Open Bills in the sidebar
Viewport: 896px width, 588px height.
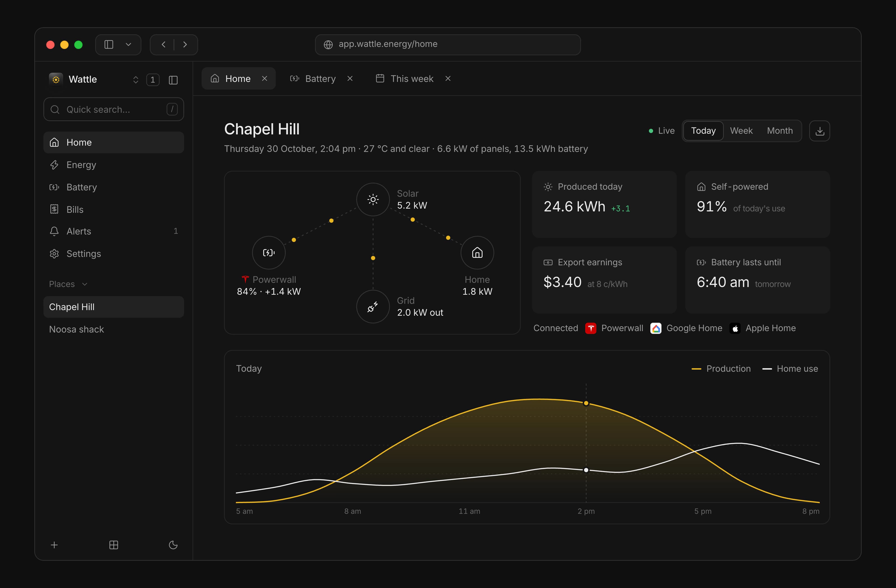(x=114, y=209)
